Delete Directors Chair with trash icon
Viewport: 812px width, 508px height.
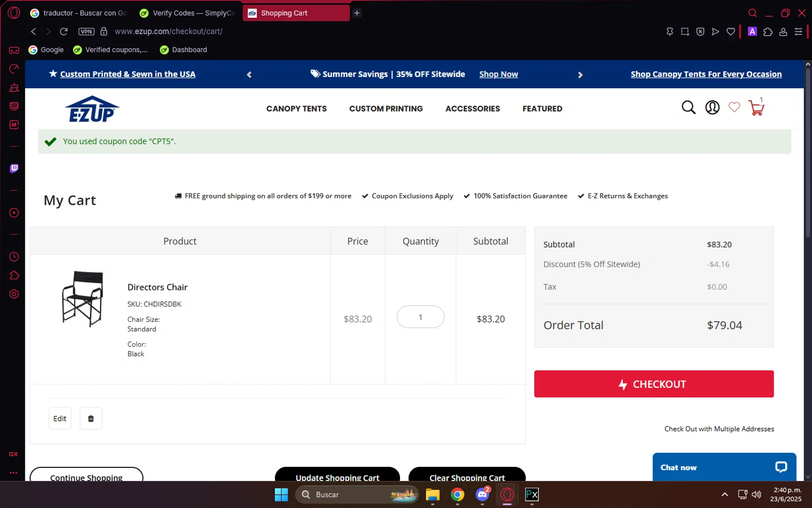91,419
